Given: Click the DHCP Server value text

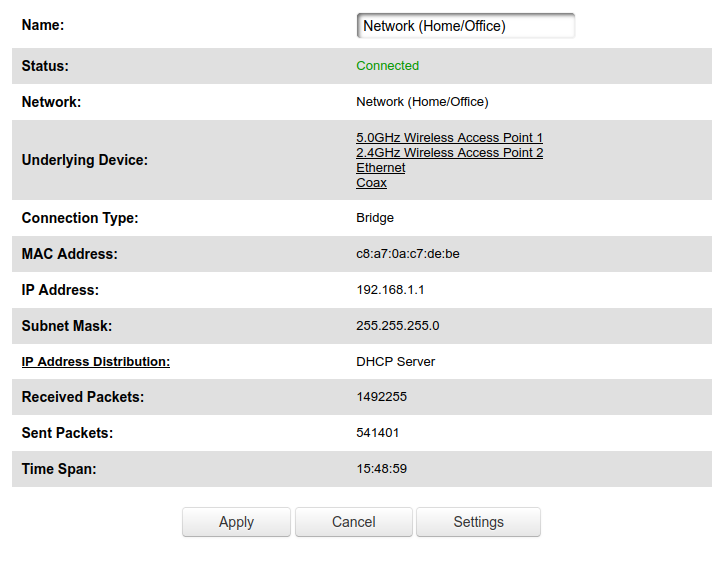Looking at the screenshot, I should point(395,362).
